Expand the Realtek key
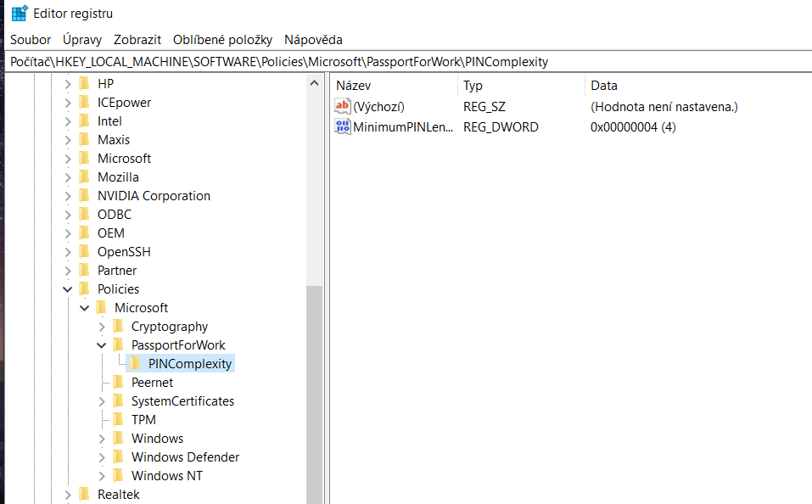812x504 pixels. [x=68, y=495]
